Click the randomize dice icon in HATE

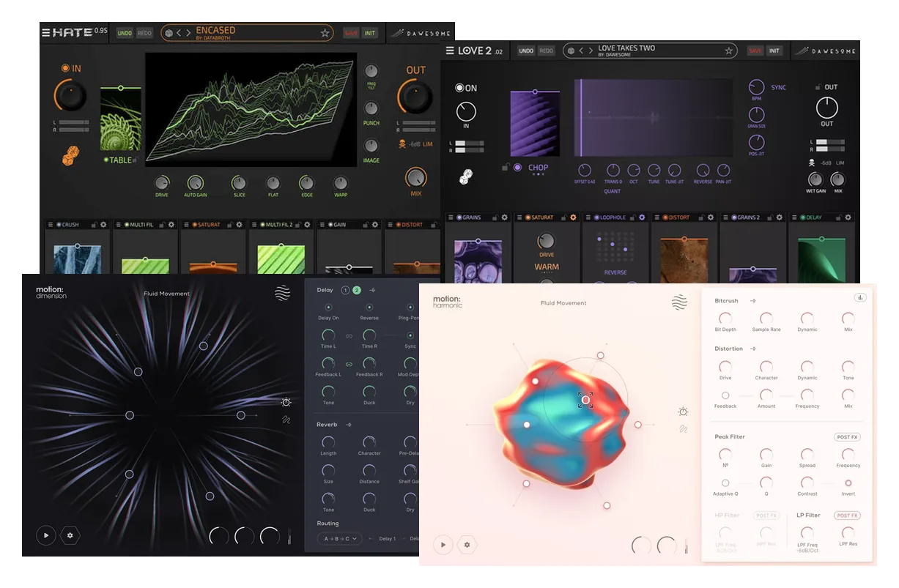(x=70, y=155)
